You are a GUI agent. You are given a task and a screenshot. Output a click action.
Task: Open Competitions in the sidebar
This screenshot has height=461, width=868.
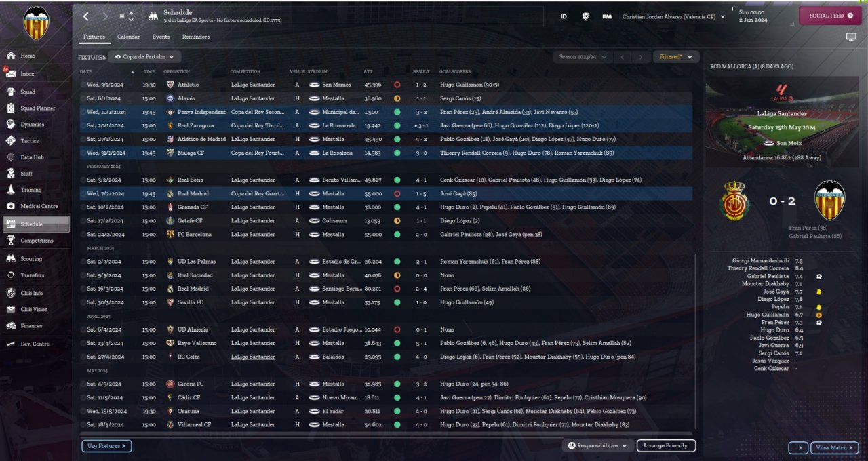point(36,241)
